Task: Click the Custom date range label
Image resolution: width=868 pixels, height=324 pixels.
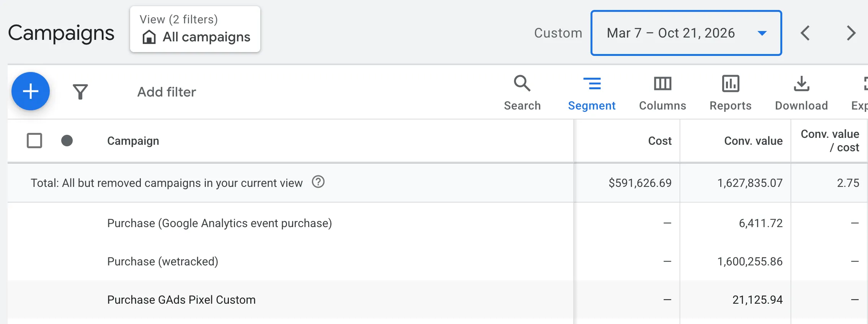Action: (558, 33)
